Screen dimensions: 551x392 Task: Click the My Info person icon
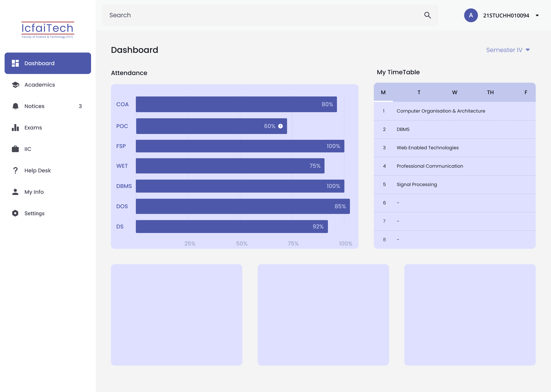click(x=15, y=192)
